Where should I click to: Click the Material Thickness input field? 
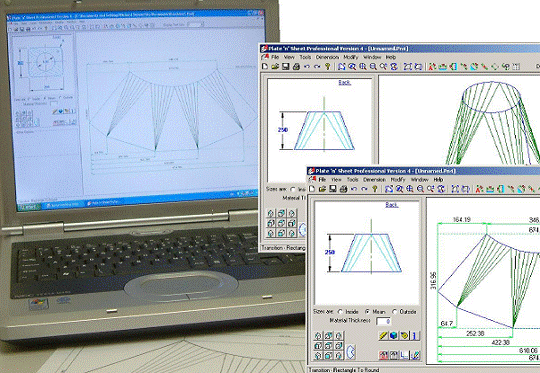click(x=384, y=321)
